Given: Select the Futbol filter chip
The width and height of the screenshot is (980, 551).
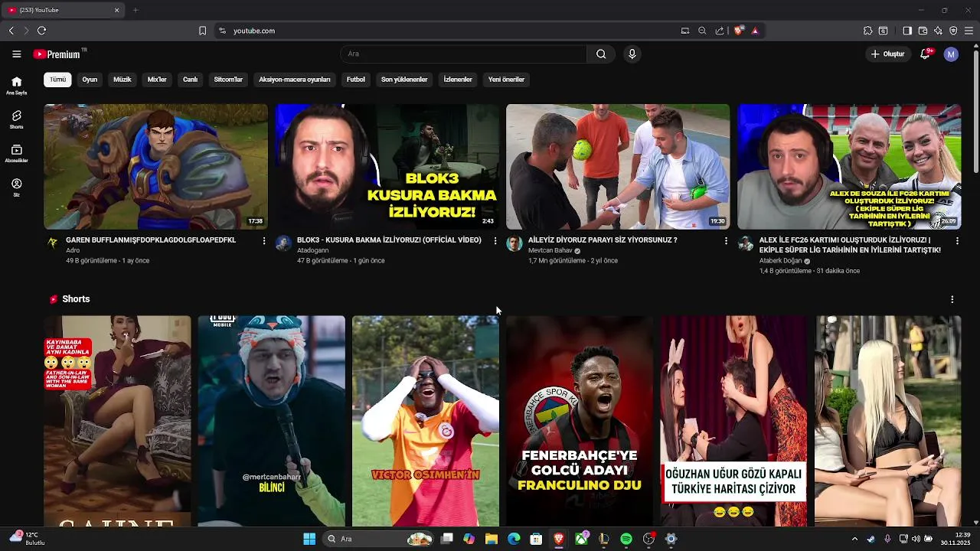Looking at the screenshot, I should click(356, 80).
